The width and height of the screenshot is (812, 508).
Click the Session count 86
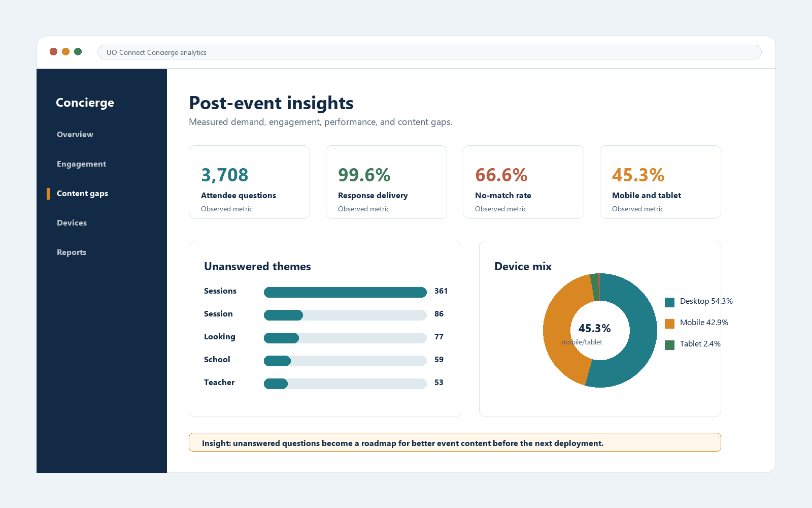(x=439, y=314)
